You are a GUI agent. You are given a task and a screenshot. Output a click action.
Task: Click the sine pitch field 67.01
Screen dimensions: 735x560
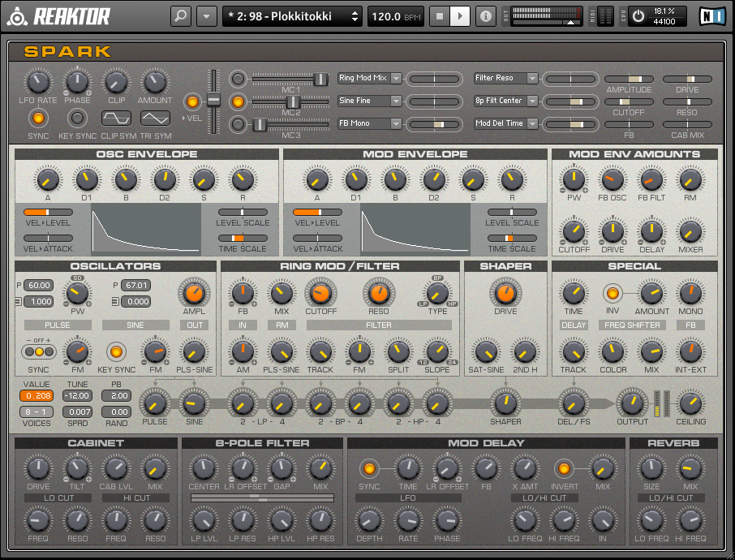click(136, 286)
